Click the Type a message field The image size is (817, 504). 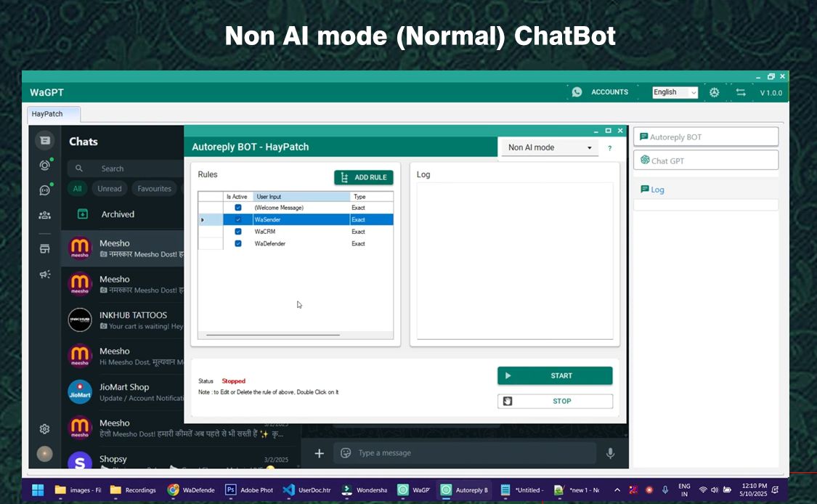(464, 453)
